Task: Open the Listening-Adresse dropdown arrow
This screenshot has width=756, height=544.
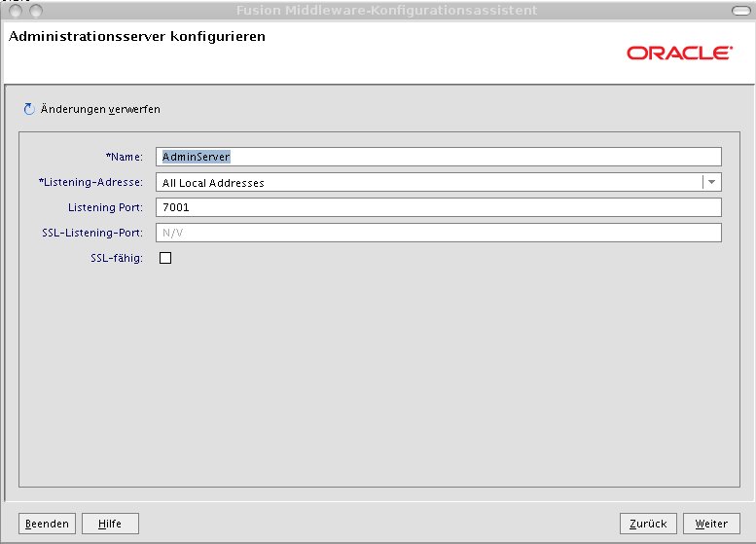Action: [711, 182]
